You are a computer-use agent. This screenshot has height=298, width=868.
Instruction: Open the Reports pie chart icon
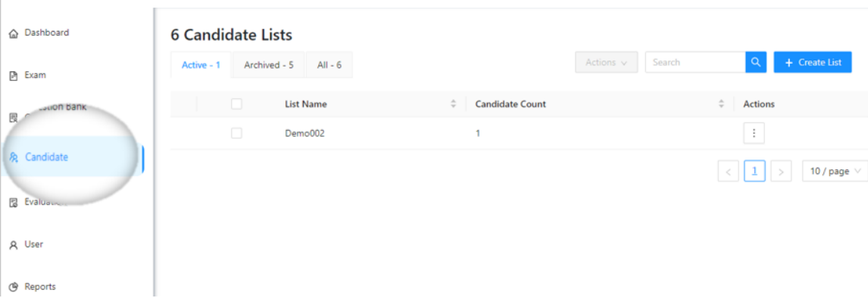(14, 287)
